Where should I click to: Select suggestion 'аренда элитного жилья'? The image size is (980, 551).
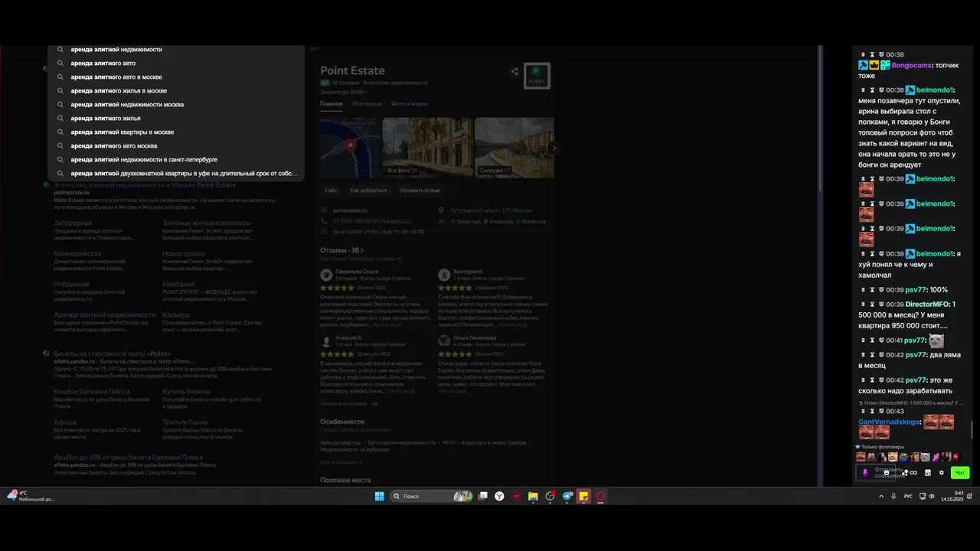(x=176, y=118)
